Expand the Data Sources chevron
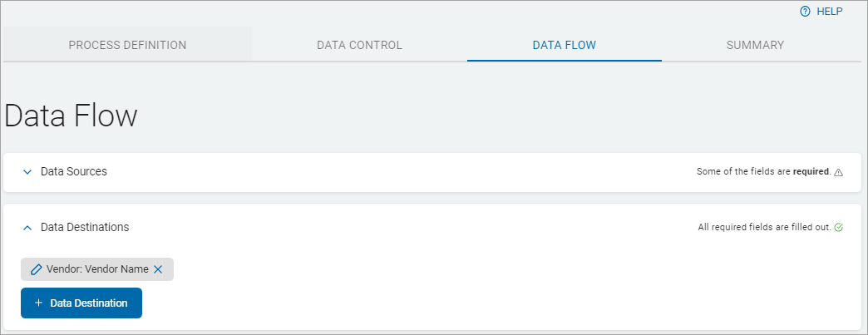 [27, 172]
